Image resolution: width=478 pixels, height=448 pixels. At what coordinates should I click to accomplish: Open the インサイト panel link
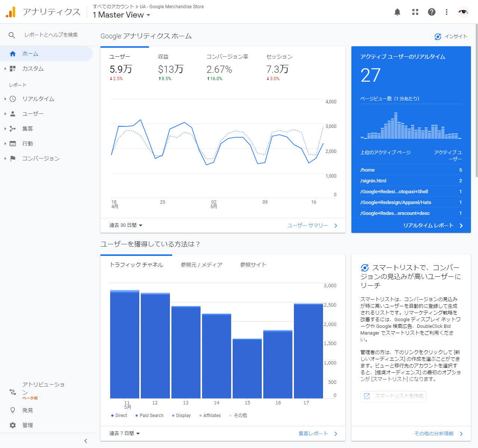(451, 37)
